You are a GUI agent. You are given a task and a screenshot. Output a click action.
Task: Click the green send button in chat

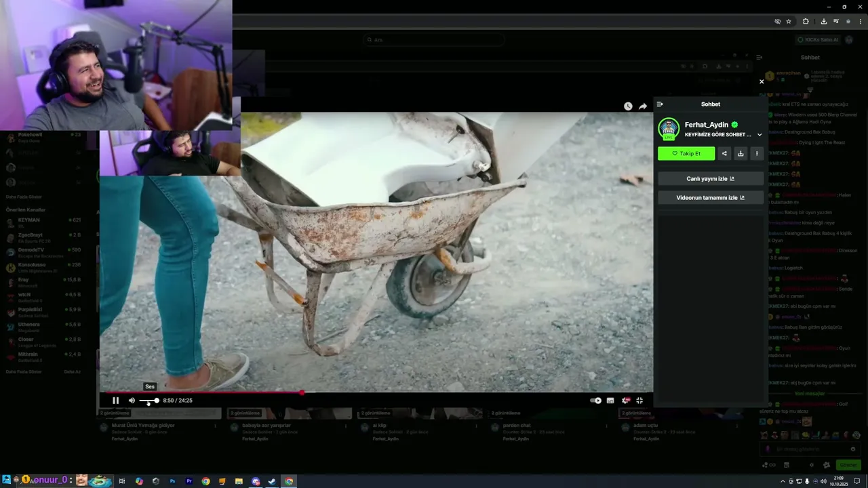tap(848, 465)
